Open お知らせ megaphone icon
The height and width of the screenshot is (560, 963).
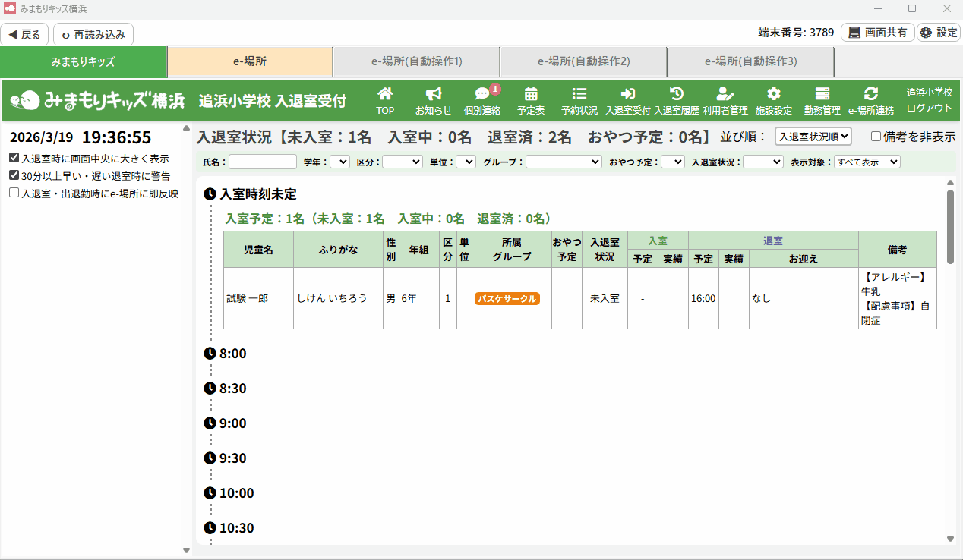pyautogui.click(x=434, y=93)
